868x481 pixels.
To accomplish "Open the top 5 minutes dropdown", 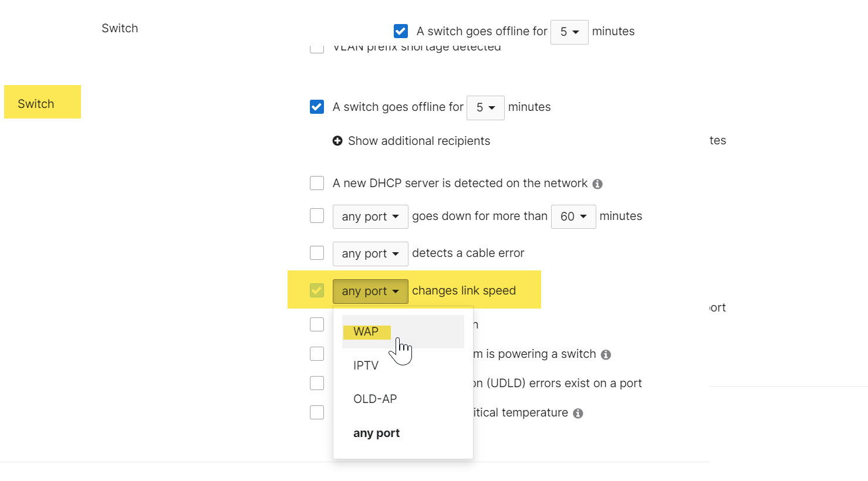I will (x=569, y=32).
